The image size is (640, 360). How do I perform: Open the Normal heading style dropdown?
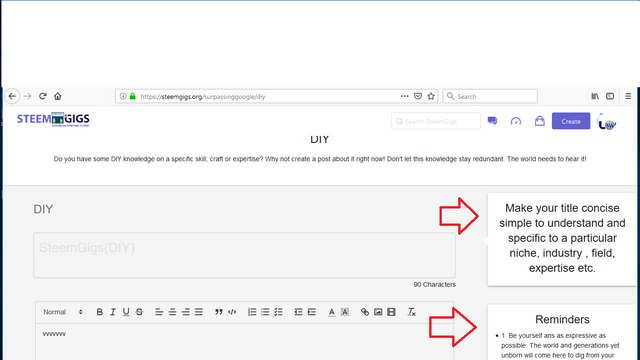tap(63, 312)
